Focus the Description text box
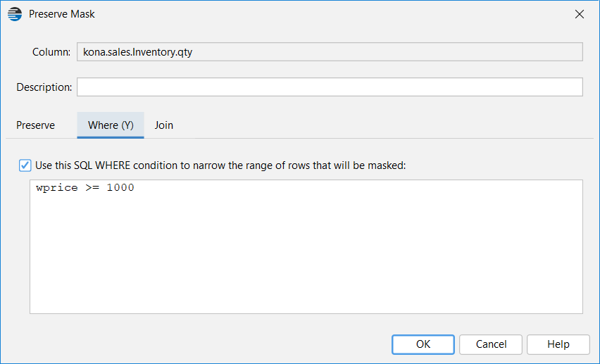Image resolution: width=600 pixels, height=364 pixels. (x=330, y=87)
